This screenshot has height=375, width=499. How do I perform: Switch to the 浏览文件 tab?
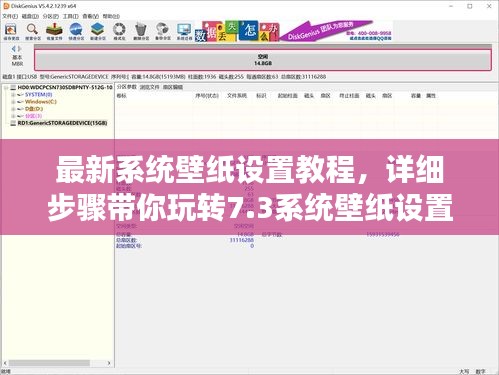[x=149, y=87]
